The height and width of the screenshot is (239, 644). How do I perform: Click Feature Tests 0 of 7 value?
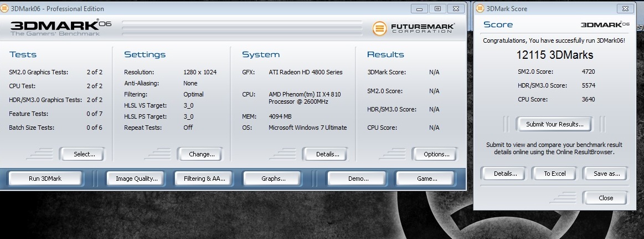click(x=95, y=114)
